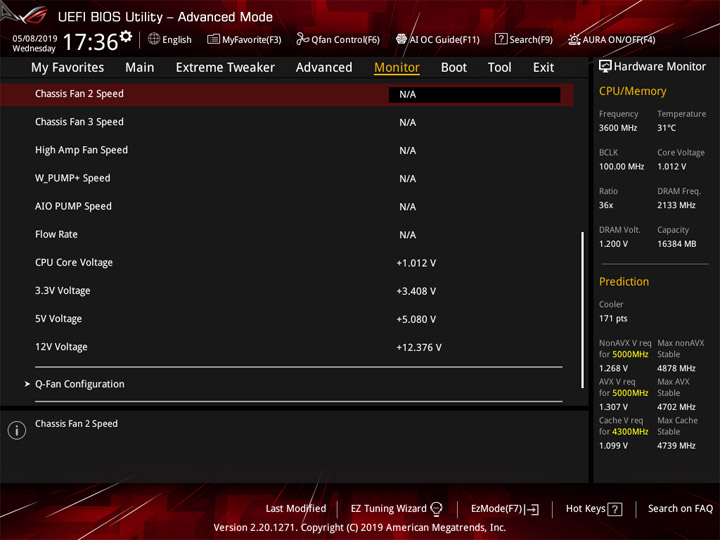Click the main list scrollbar
This screenshot has height=540, width=720.
[583, 310]
